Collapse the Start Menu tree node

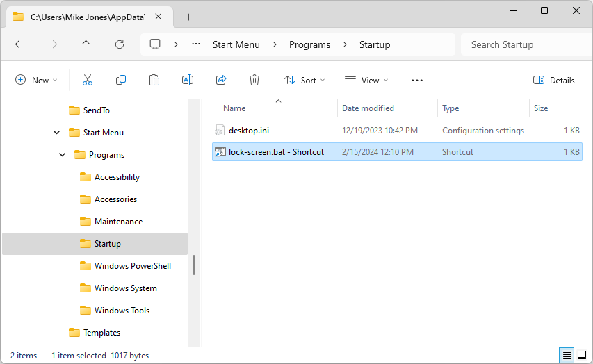tap(57, 133)
